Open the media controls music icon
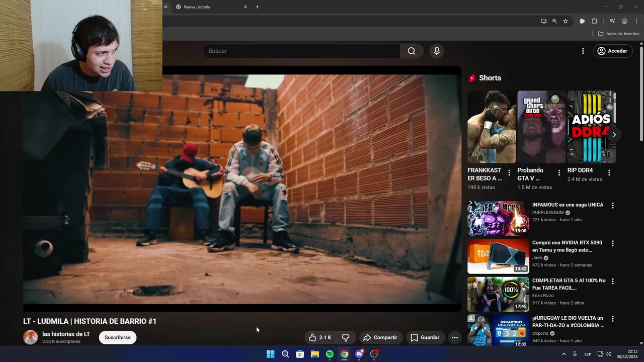The width and height of the screenshot is (644, 362). [612, 21]
